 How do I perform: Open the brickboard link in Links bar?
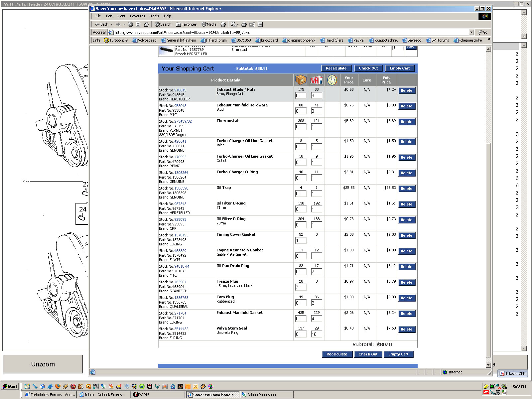(x=267, y=40)
